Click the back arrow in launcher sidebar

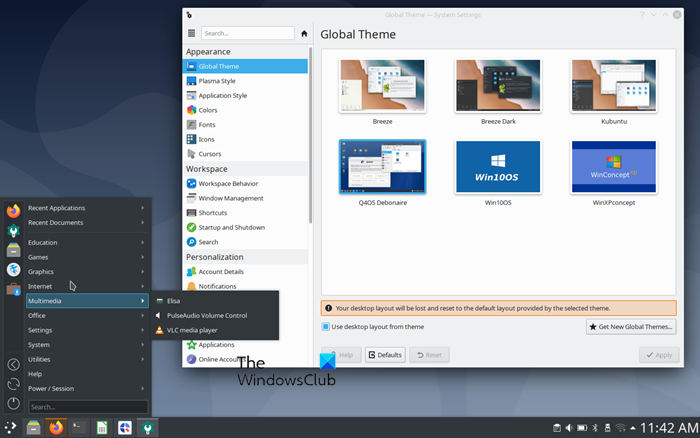click(13, 364)
